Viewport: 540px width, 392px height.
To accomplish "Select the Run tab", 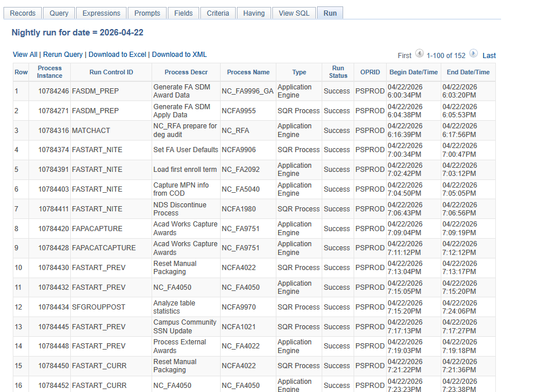I will (330, 13).
